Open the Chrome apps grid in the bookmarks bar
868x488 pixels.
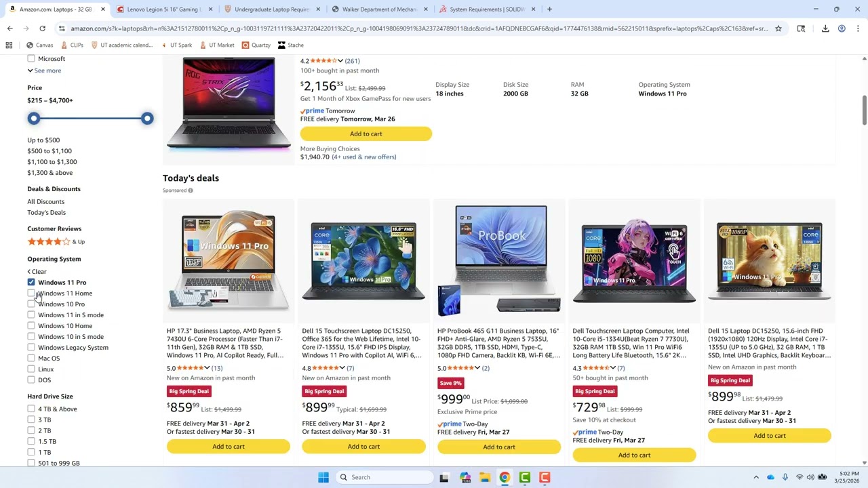pos(9,45)
